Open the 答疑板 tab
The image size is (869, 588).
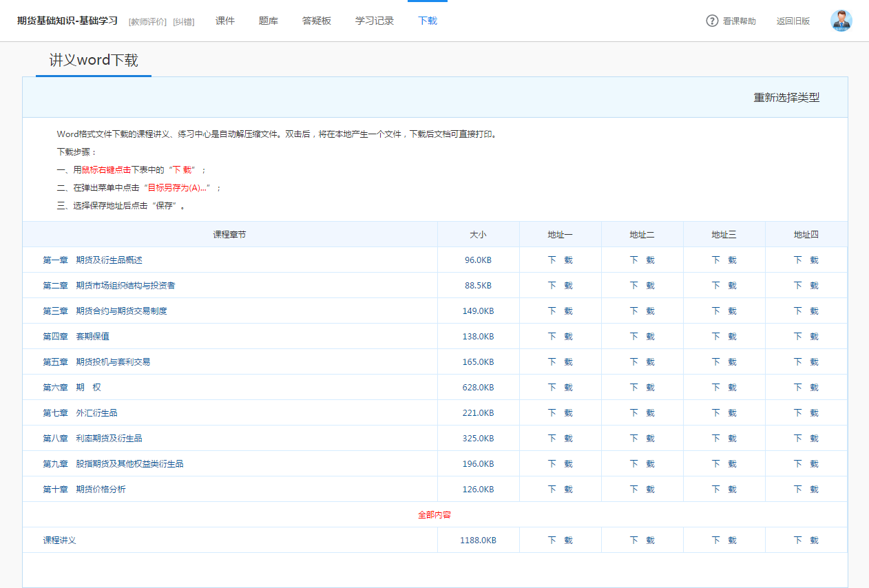point(317,21)
